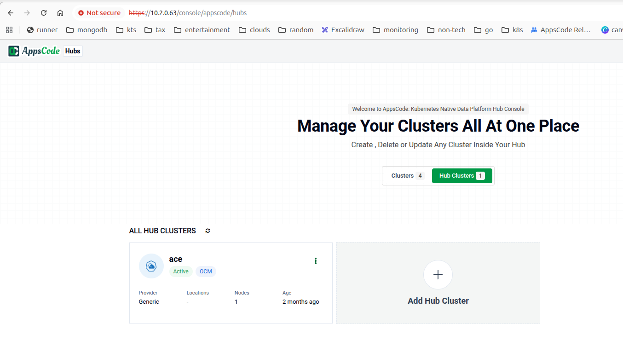Click the ace cluster Kubernetes avatar icon
623x364 pixels.
(151, 266)
